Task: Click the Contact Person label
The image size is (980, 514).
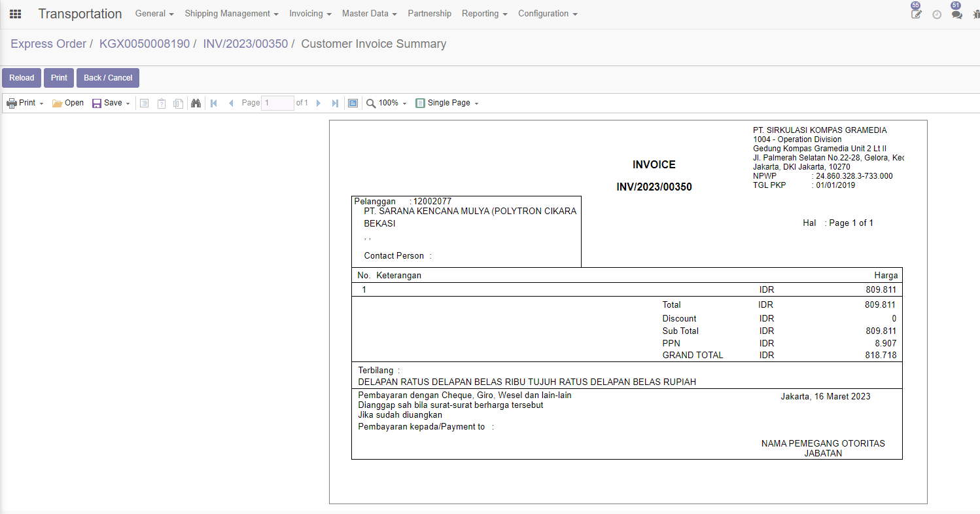Action: [394, 256]
